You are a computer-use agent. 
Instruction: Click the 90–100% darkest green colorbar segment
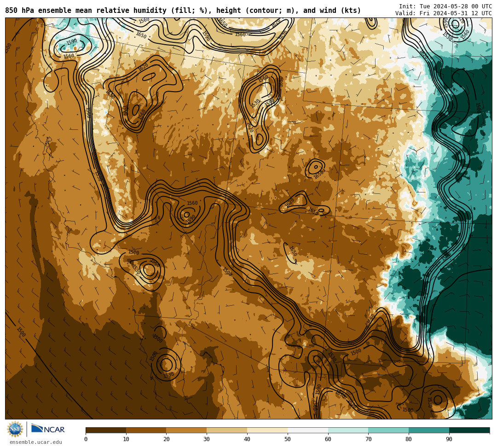click(469, 430)
